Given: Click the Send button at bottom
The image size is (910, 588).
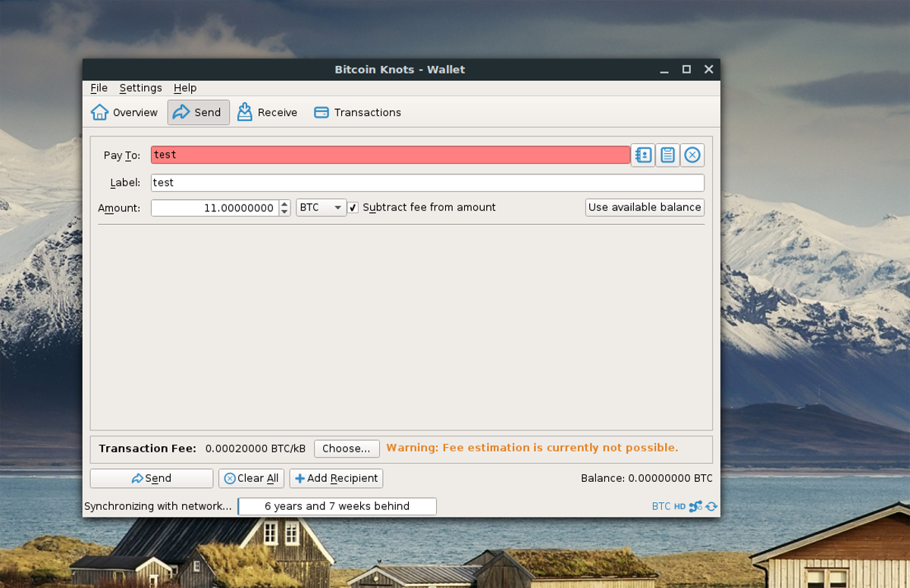Looking at the screenshot, I should pos(152,478).
